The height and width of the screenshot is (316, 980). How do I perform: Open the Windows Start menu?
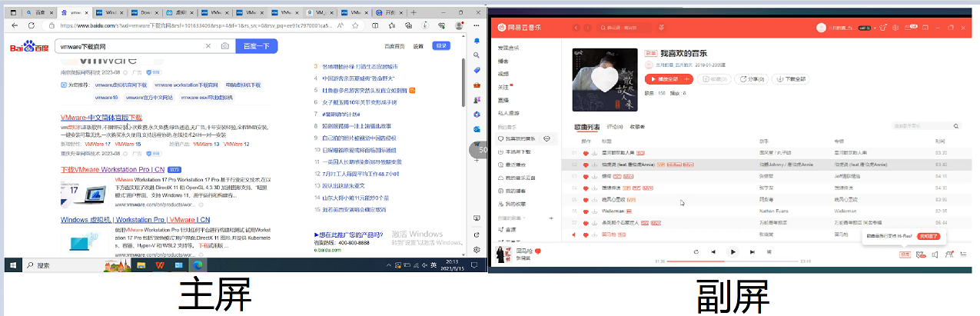click(x=13, y=264)
